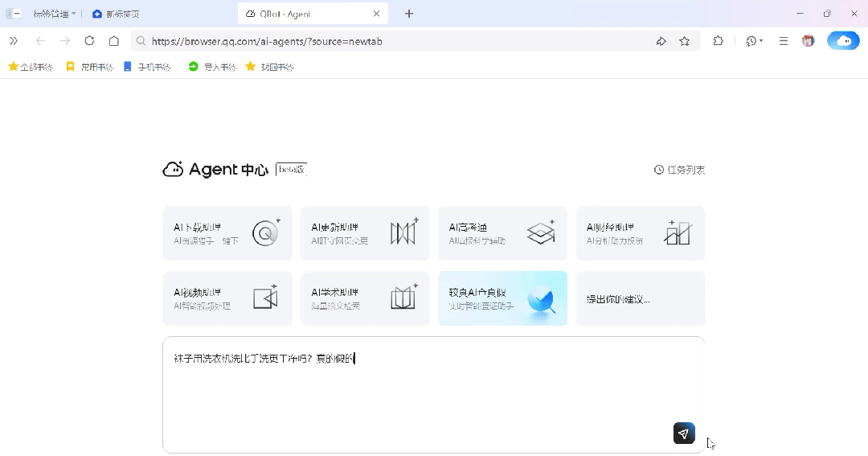Click the 导入书签 import bookmarks item
The image size is (868, 456).
(212, 67)
